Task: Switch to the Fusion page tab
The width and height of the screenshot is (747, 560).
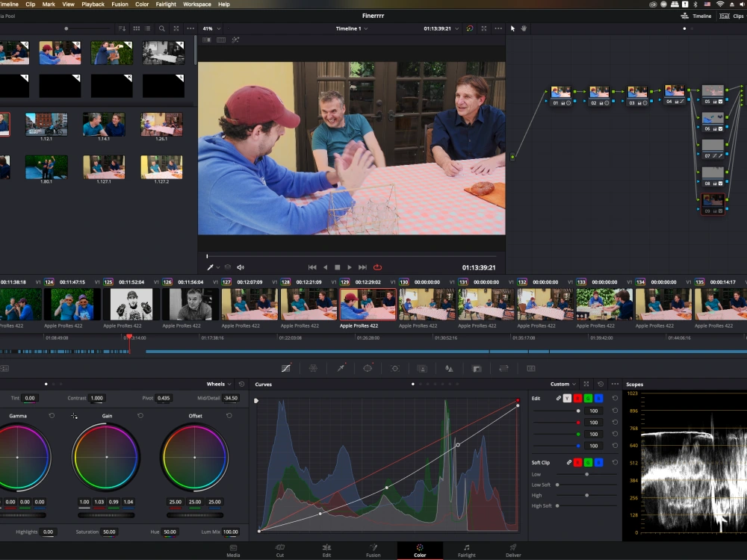Action: (x=373, y=550)
